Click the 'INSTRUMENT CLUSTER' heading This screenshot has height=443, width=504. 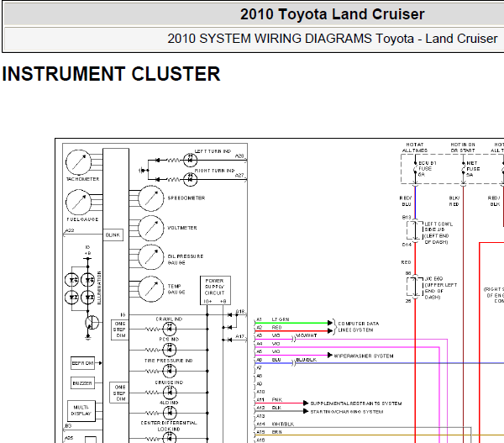tap(111, 74)
